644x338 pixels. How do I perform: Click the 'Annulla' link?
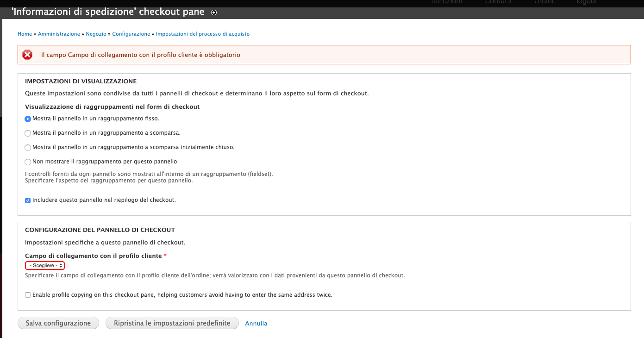click(x=256, y=324)
